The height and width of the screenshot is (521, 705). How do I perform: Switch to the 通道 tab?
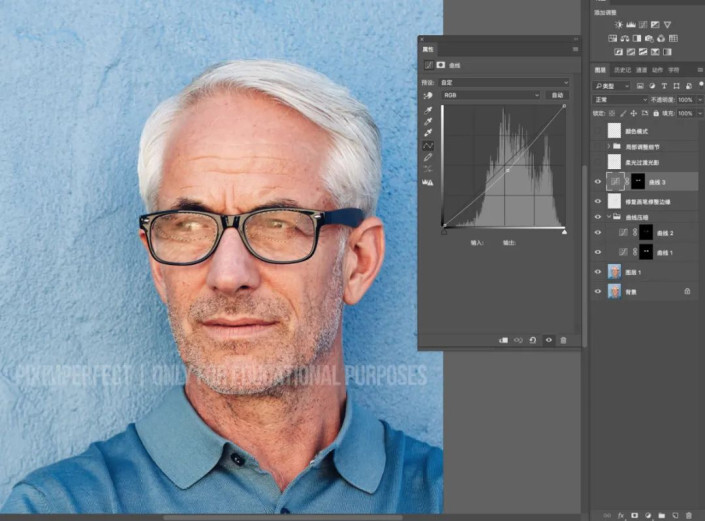[641, 70]
